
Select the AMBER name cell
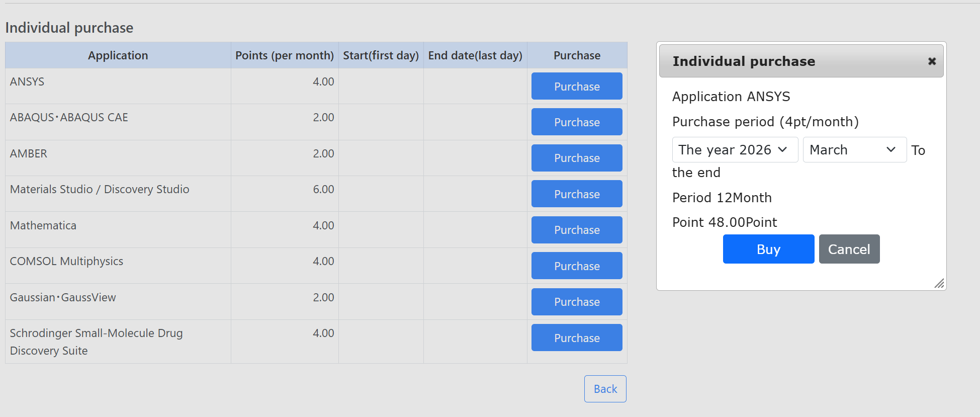(118, 158)
